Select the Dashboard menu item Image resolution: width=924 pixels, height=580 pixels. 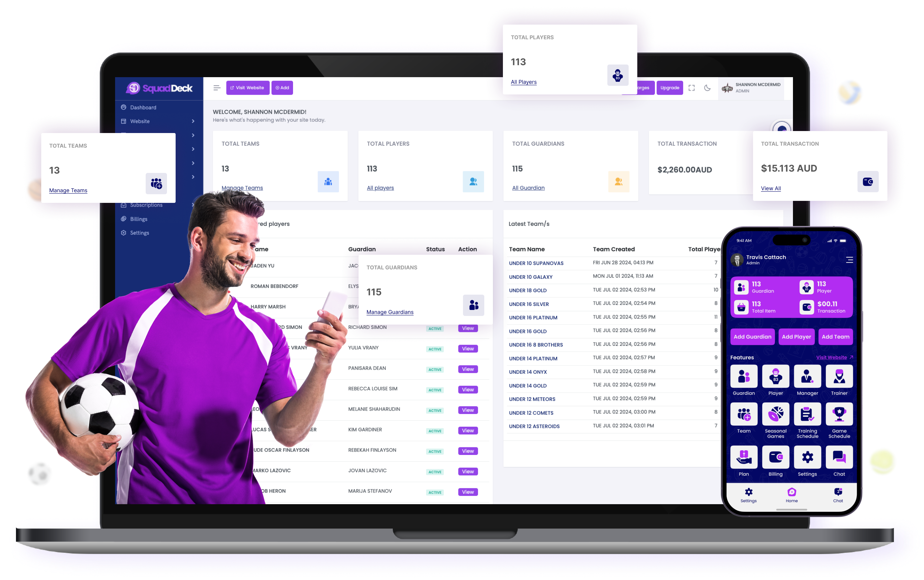[x=144, y=107]
